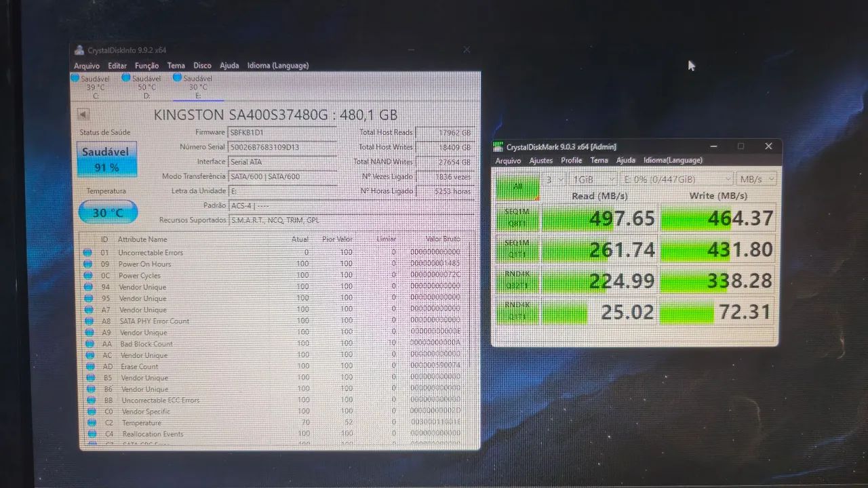Select drive C: showing 39 °C
868x488 pixels.
point(90,87)
